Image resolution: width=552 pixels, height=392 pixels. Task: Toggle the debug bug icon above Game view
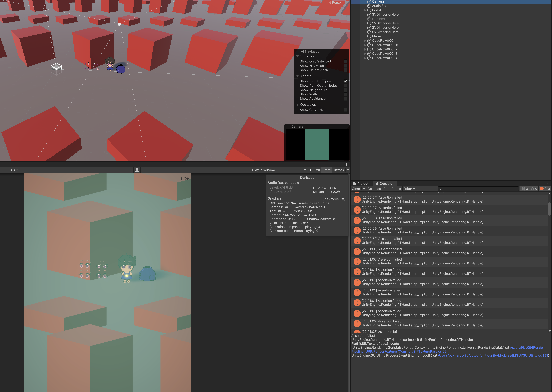click(x=137, y=170)
